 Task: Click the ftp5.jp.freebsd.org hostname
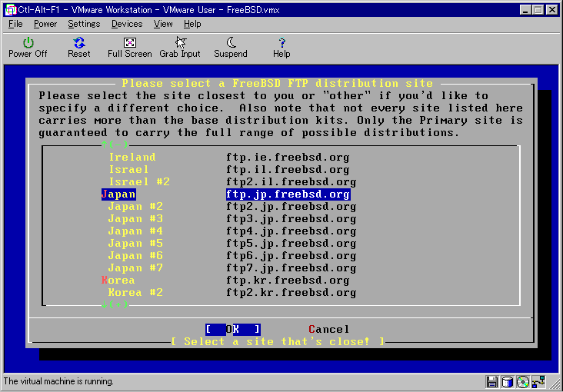click(x=291, y=244)
